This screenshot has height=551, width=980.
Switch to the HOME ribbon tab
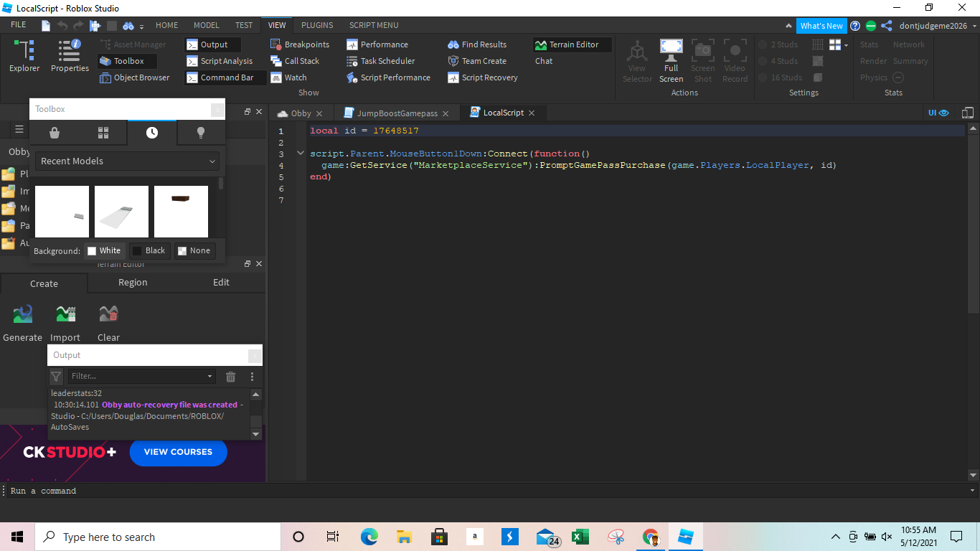pos(166,25)
